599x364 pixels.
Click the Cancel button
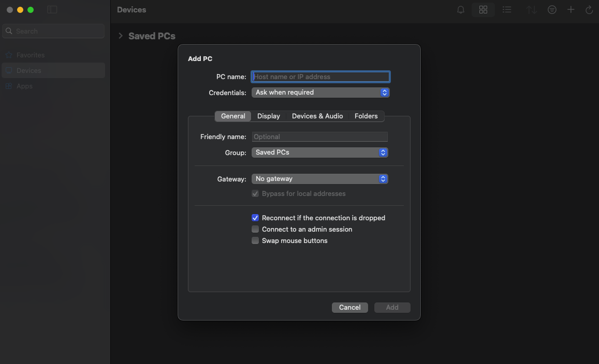point(350,308)
